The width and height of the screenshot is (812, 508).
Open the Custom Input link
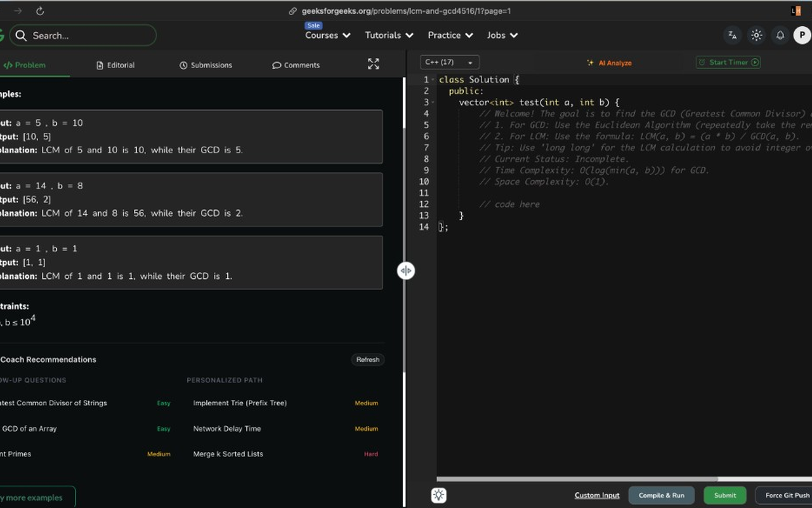[x=597, y=495]
